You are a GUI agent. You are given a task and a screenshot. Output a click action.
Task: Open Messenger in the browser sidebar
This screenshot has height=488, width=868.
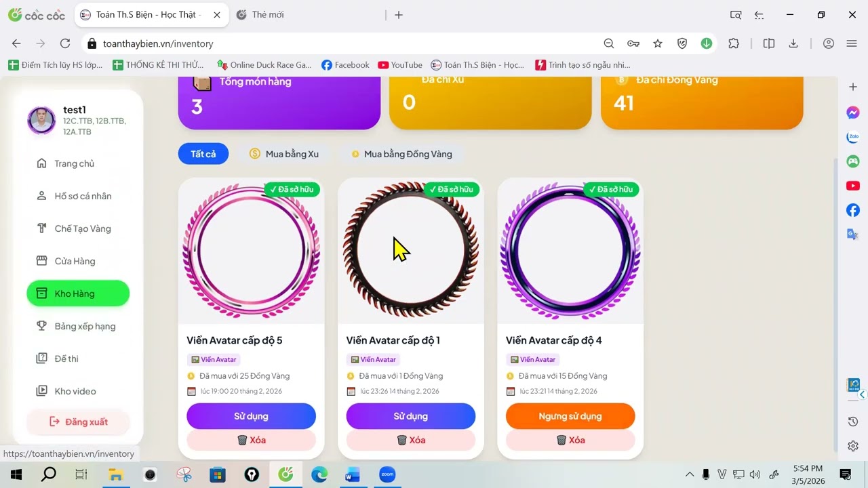[x=853, y=113]
